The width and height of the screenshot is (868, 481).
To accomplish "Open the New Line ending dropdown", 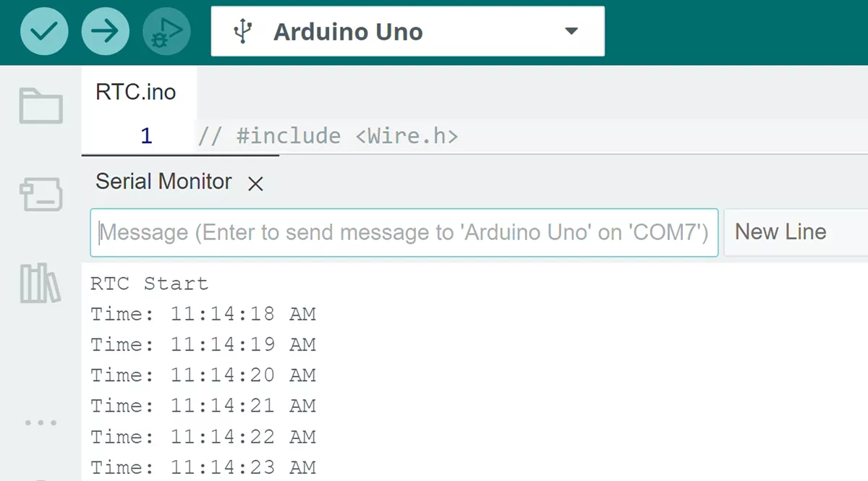I will (796, 232).
